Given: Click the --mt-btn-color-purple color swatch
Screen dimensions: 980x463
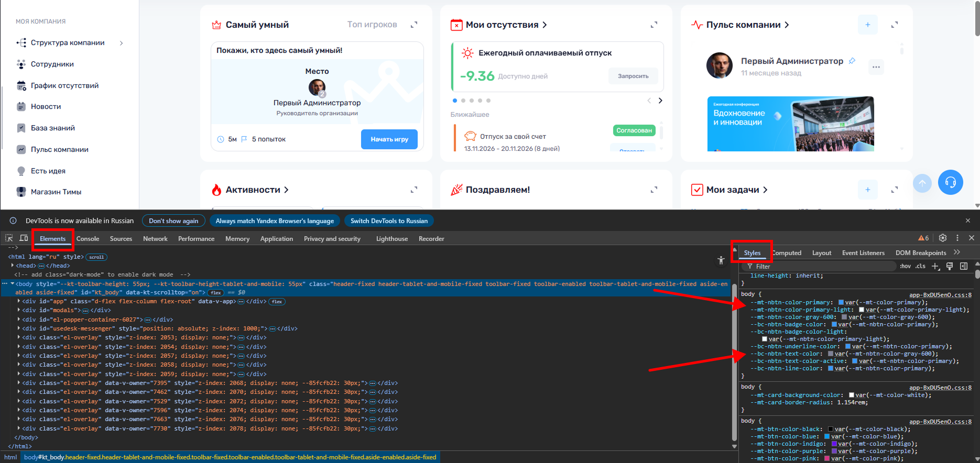Looking at the screenshot, I should coord(834,451).
